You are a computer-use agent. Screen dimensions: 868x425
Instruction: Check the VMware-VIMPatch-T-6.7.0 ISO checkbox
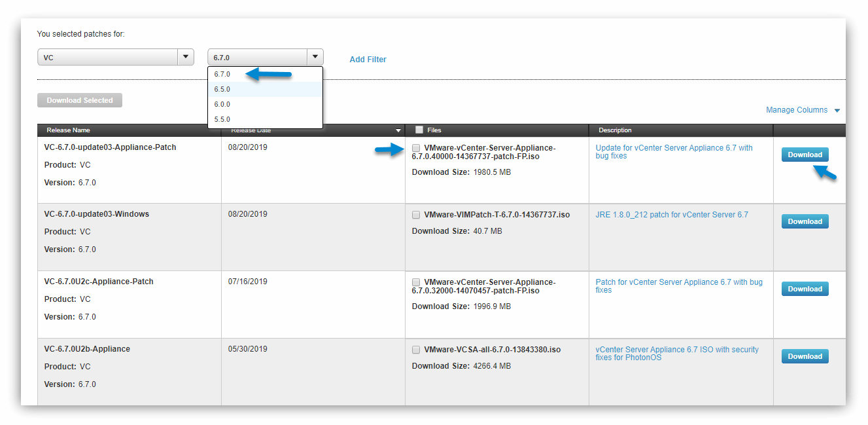[416, 214]
